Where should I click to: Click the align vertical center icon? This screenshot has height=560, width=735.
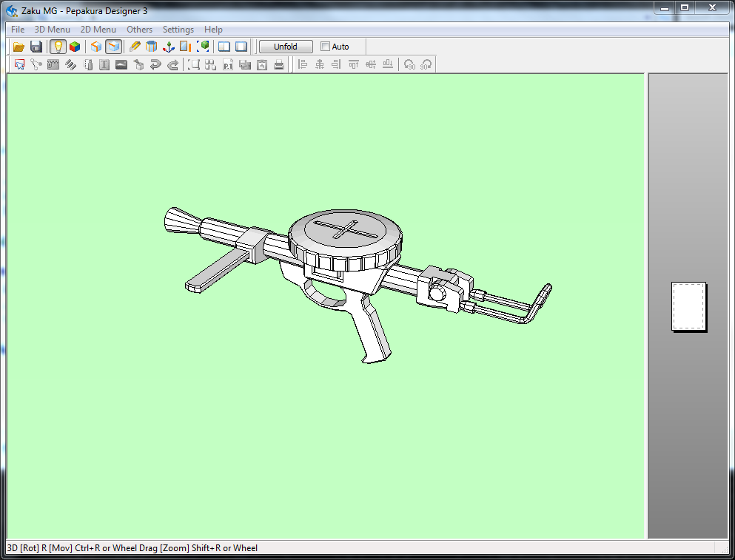(371, 64)
